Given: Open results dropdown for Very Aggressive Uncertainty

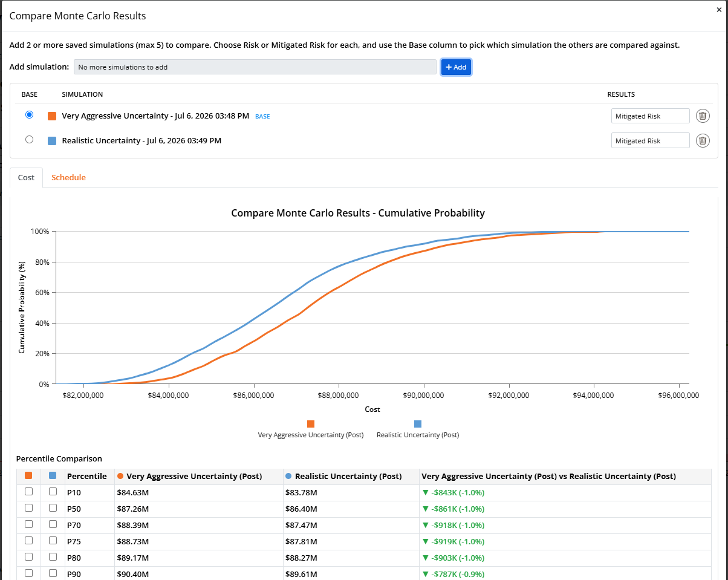Looking at the screenshot, I should (650, 116).
